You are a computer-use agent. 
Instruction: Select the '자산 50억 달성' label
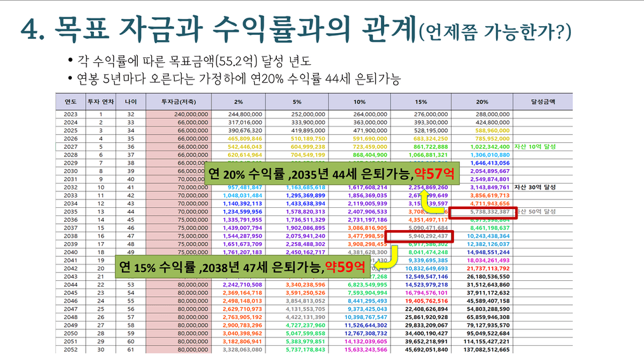coord(536,212)
